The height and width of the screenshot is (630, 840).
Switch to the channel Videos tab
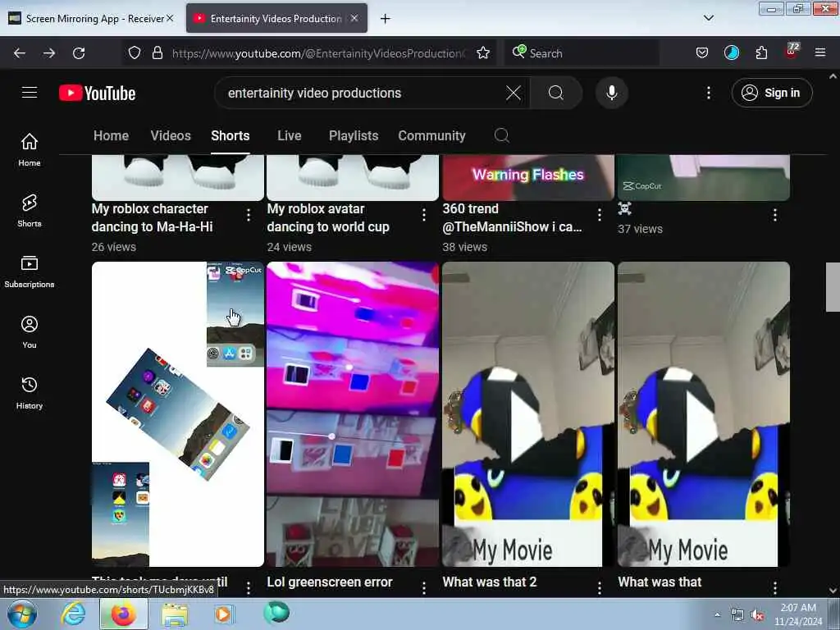coord(171,135)
